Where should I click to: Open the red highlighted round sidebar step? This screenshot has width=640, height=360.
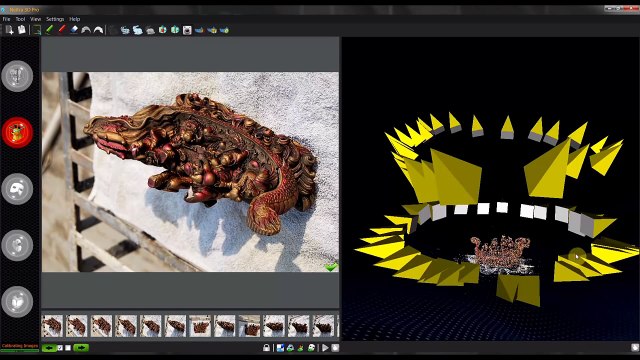[x=17, y=132]
